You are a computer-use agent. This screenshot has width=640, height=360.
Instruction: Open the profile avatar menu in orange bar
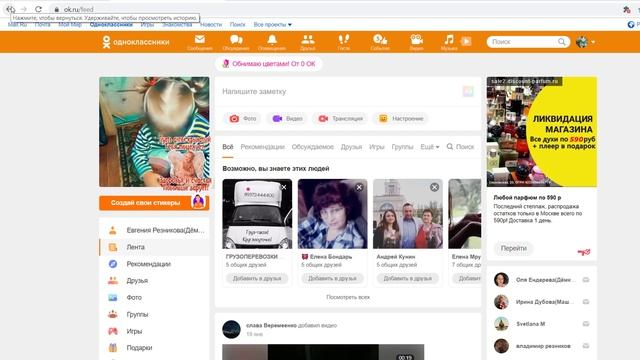coord(585,42)
